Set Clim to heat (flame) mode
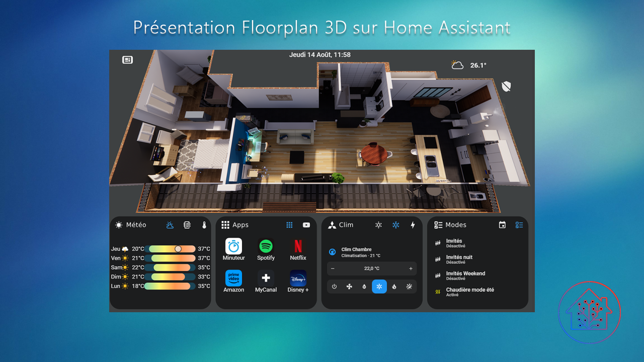644x362 pixels. (x=394, y=287)
